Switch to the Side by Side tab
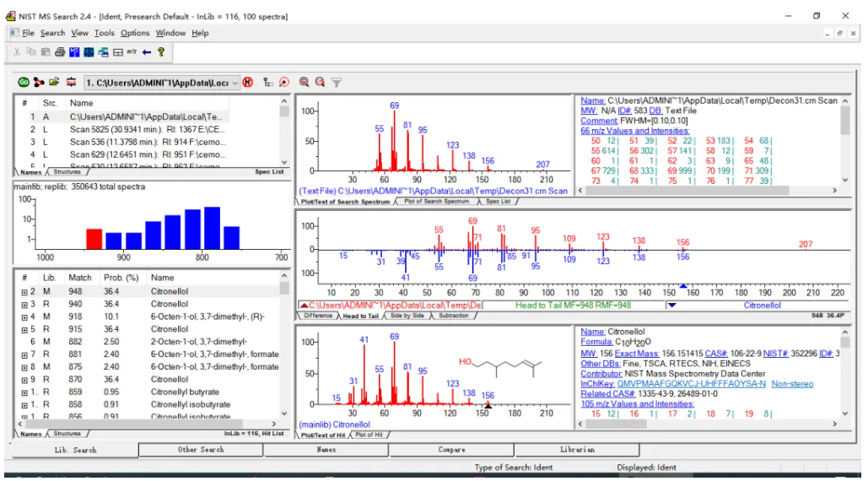 click(407, 316)
